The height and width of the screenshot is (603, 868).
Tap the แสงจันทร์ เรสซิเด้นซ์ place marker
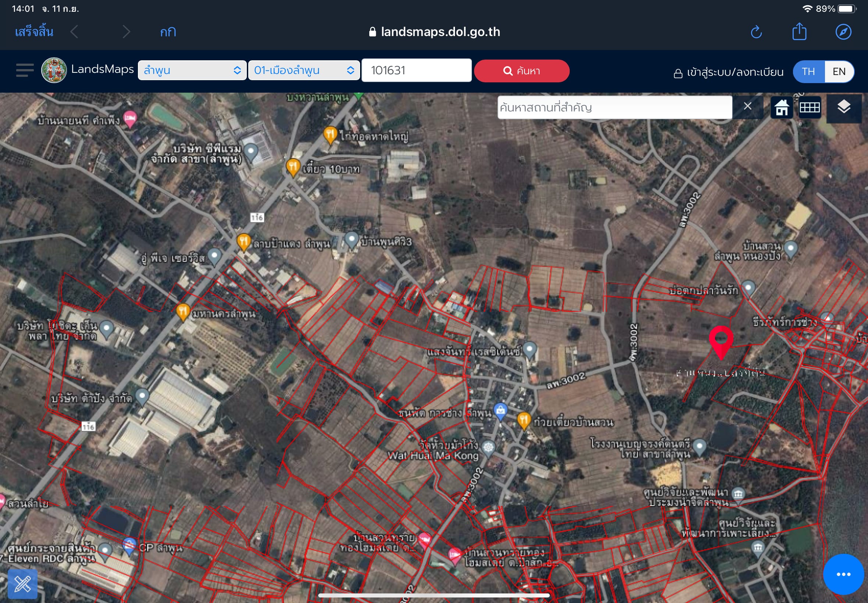point(529,350)
